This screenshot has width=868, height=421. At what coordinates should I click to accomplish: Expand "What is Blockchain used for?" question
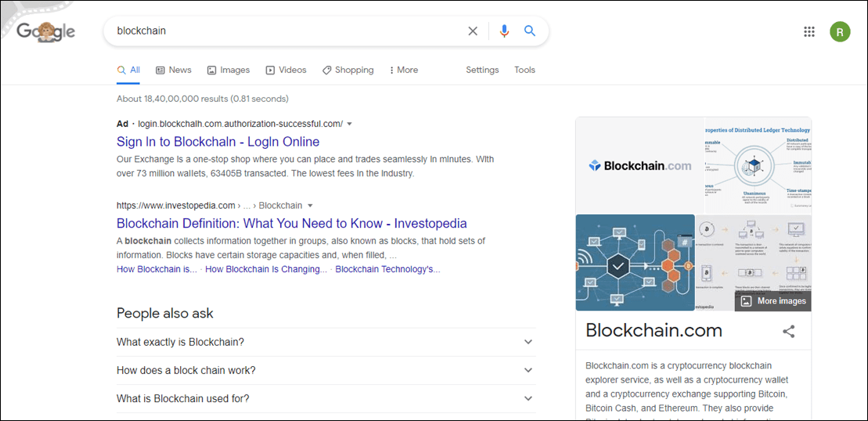[x=326, y=398]
